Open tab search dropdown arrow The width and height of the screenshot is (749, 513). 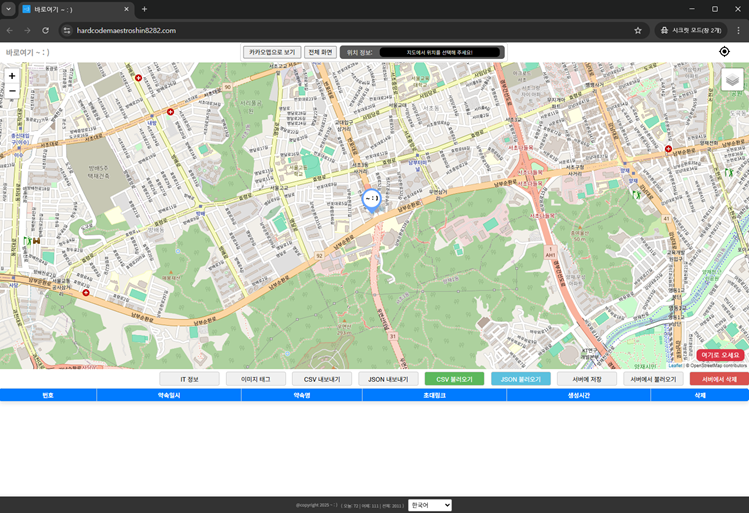tap(9, 9)
